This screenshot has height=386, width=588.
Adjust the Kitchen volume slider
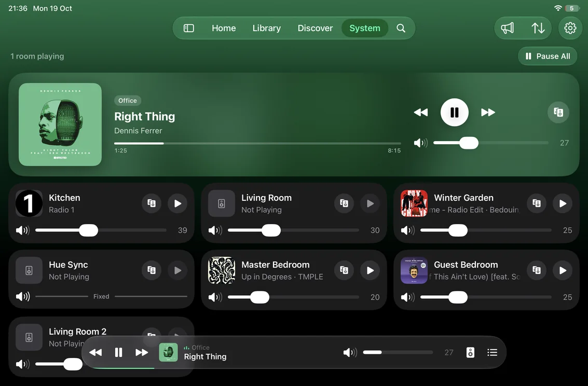(x=101, y=230)
